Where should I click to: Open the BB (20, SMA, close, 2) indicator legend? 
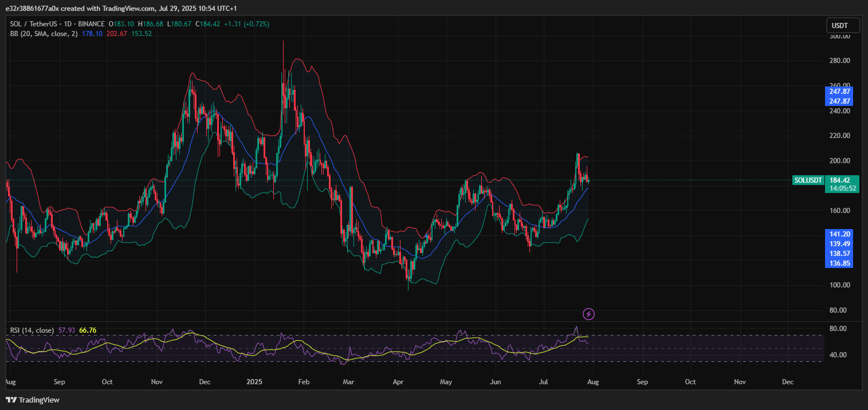pos(44,34)
